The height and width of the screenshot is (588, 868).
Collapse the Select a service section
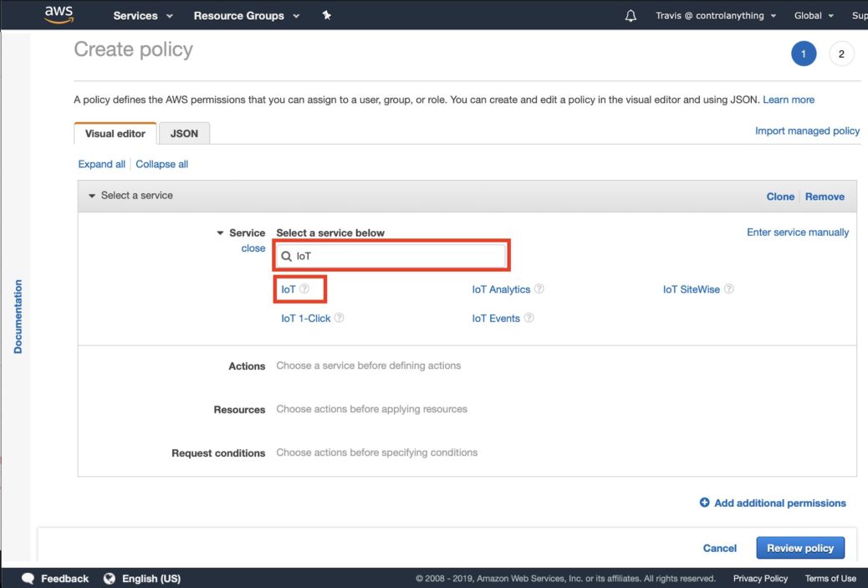click(x=92, y=195)
